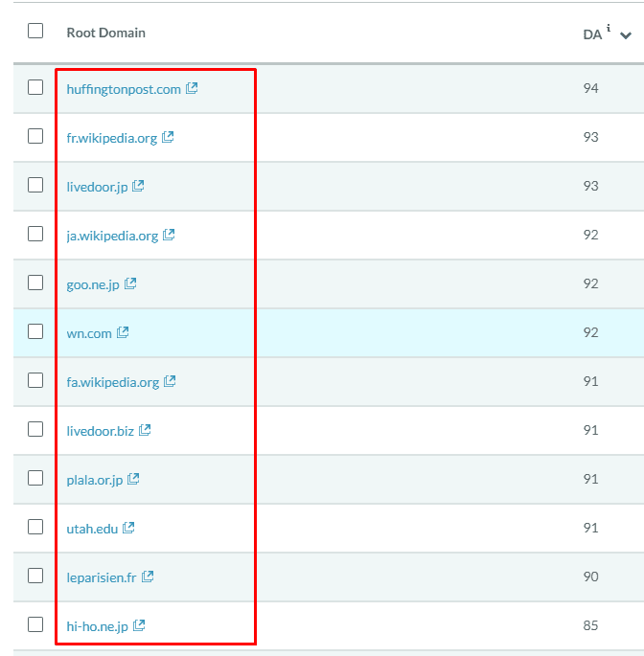Screen dimensions: 644x656
Task: Click the DA column header label
Action: [591, 34]
